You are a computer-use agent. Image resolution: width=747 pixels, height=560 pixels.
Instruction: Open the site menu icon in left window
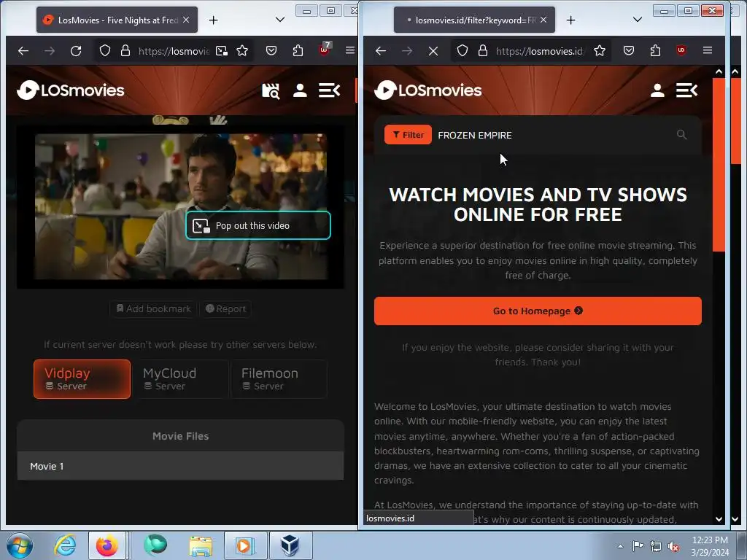tap(329, 90)
